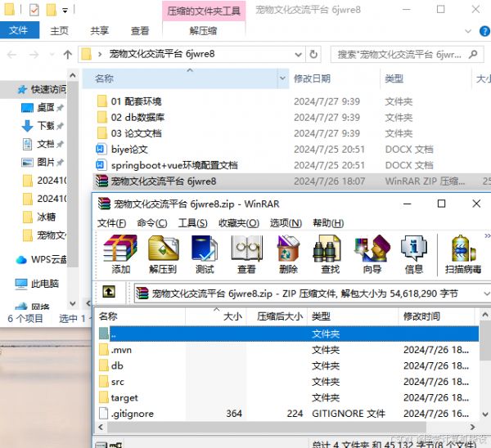
Task: Go back in Explorer navigation
Action: [x=12, y=55]
